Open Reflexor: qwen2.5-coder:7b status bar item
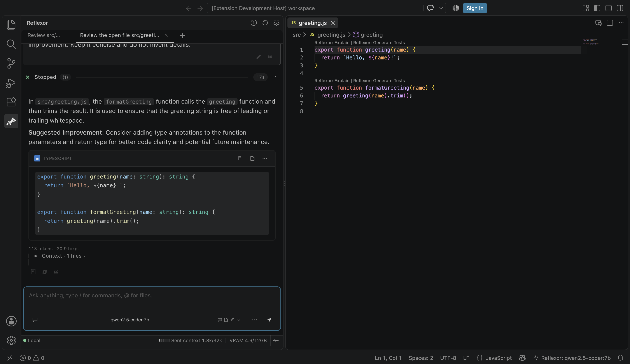Image resolution: width=630 pixels, height=364 pixels. pyautogui.click(x=572, y=358)
